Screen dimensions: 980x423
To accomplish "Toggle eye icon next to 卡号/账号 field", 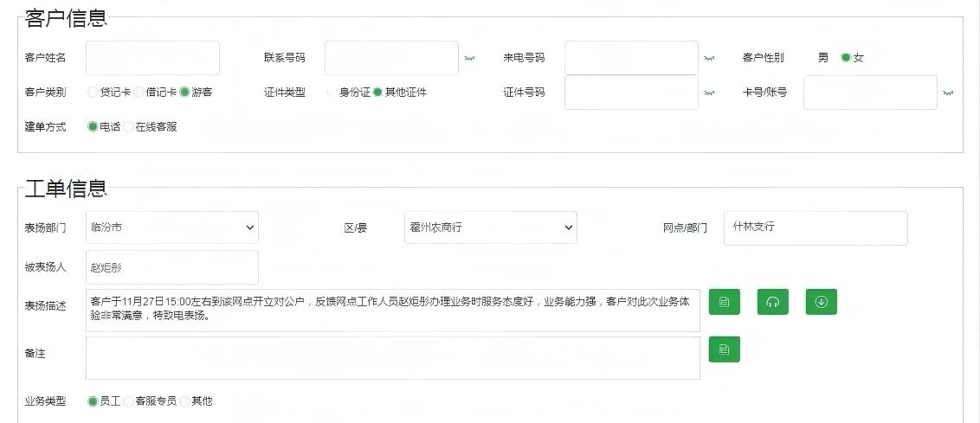I will coord(948,92).
